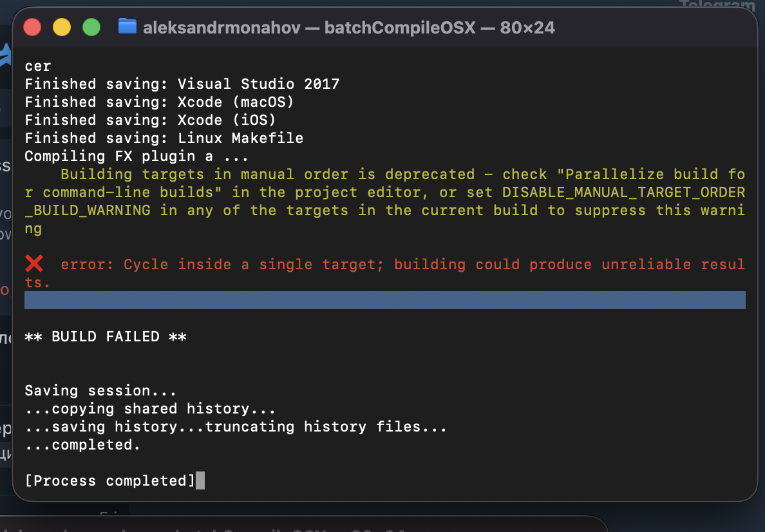Image resolution: width=765 pixels, height=532 pixels.
Task: Click the 'Finished saving: Xcode (macOS)' line
Action: pos(159,102)
